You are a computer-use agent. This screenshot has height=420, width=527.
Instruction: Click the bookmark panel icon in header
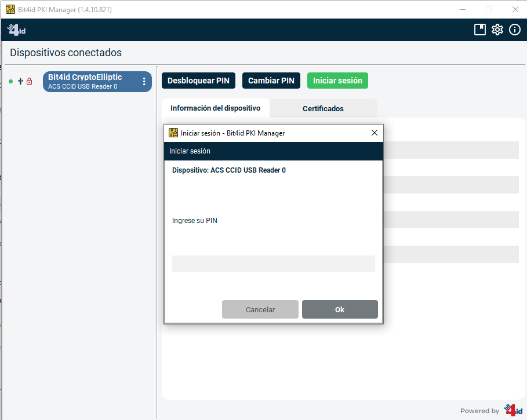pyautogui.click(x=479, y=30)
